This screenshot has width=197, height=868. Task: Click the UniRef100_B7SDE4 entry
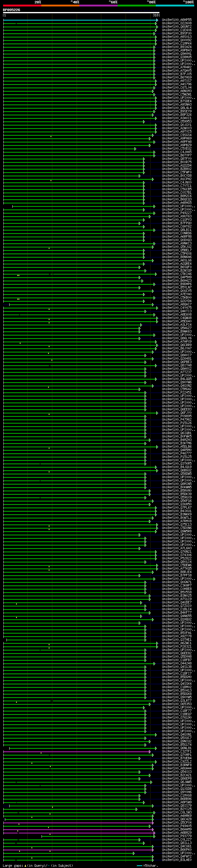click(x=177, y=101)
